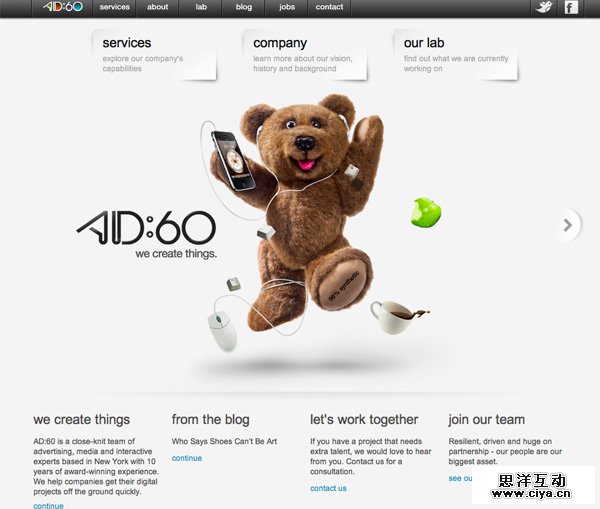Image resolution: width=600 pixels, height=509 pixels.
Task: Click the computer mouse graphic
Action: click(223, 331)
